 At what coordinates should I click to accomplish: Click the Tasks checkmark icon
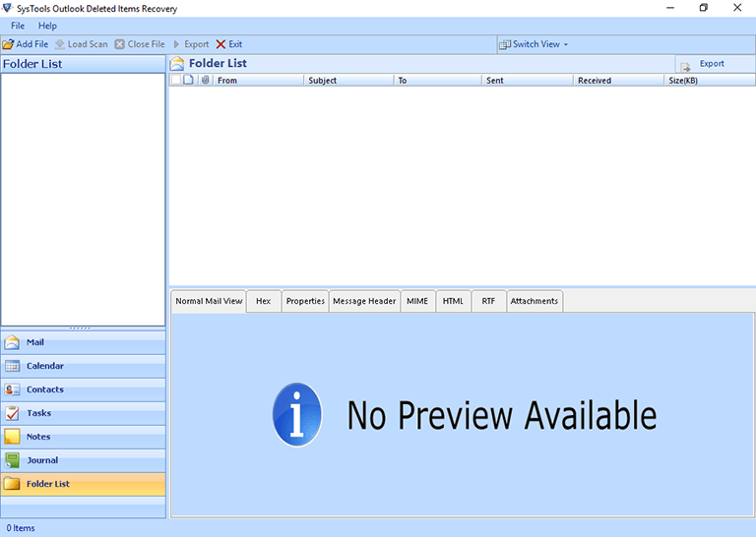click(x=12, y=413)
